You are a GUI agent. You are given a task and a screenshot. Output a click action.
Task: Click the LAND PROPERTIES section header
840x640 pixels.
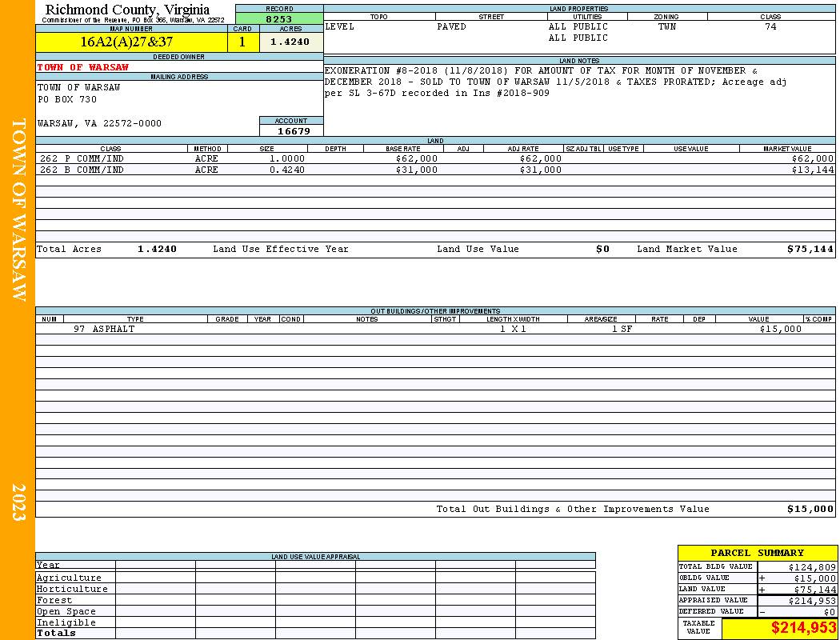coord(579,9)
